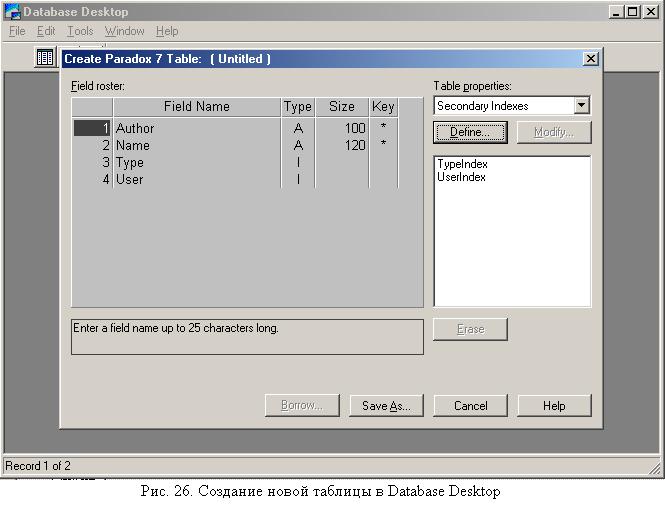Click the 'Record 1 of 2' status bar text
The image size is (665, 513).
(x=38, y=466)
